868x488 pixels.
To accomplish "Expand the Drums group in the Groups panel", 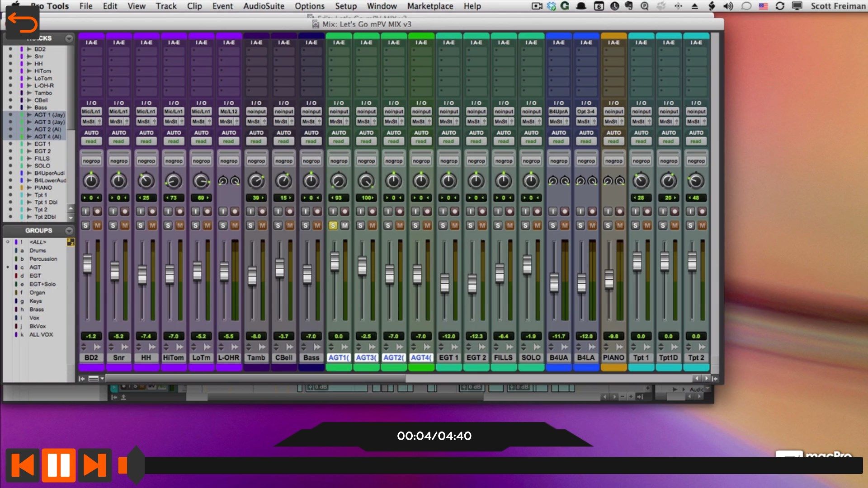I will [x=37, y=250].
